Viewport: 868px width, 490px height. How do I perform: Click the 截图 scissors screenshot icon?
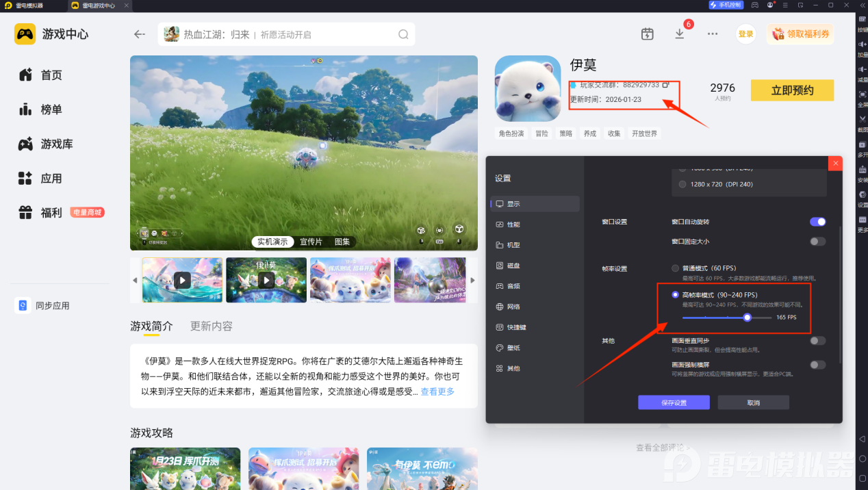point(863,119)
